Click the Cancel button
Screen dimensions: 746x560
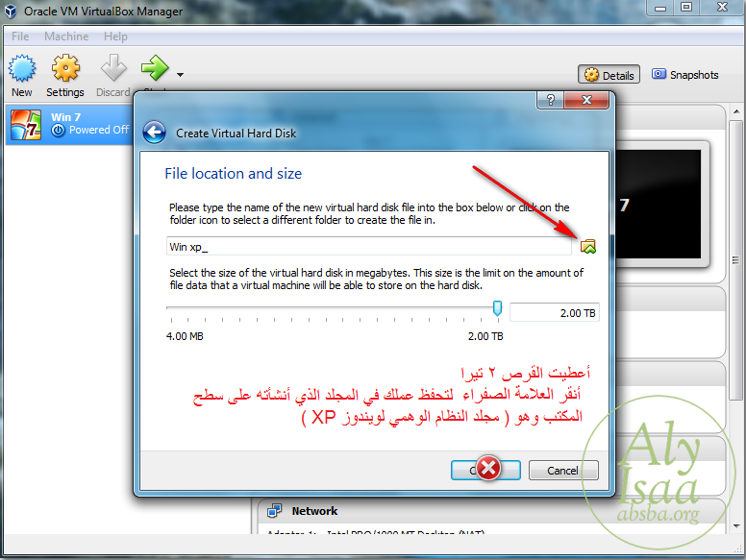[563, 470]
